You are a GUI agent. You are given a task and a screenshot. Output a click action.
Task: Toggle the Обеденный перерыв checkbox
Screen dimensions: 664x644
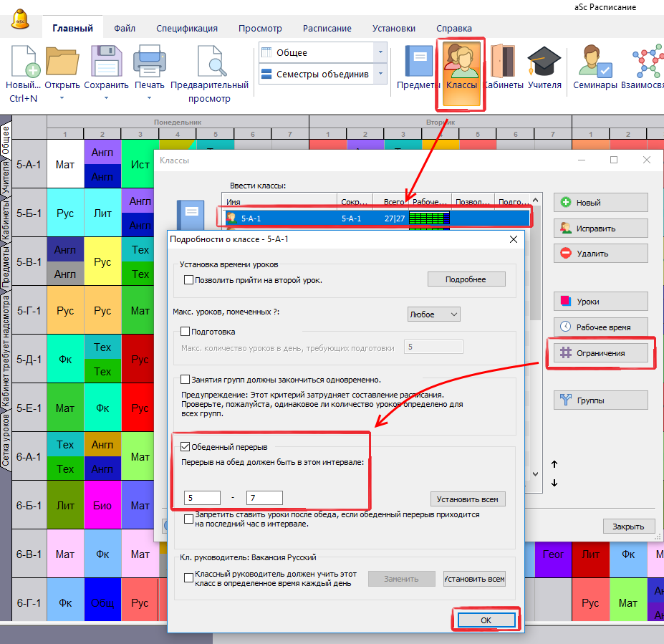coord(185,447)
